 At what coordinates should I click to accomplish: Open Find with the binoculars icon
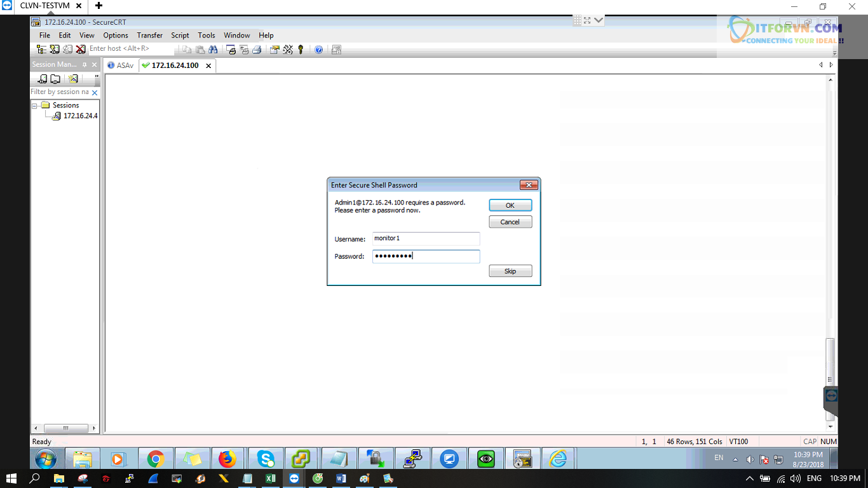[213, 50]
